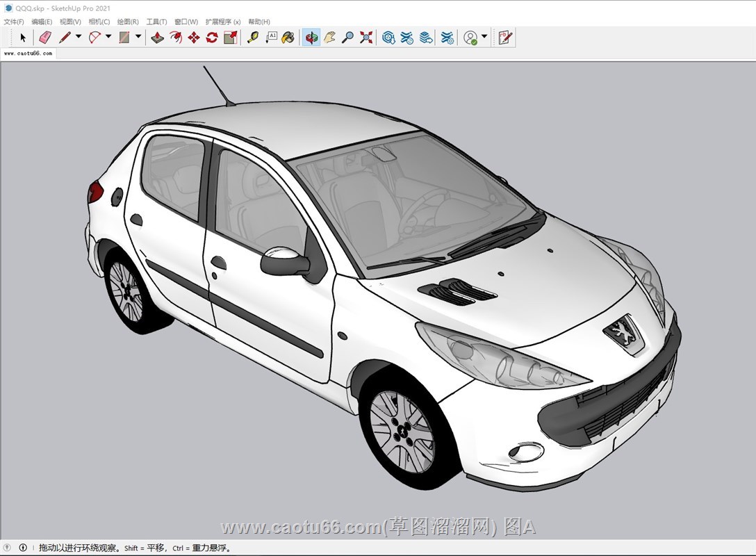756x556 pixels.
Task: Select the Paint Bucket tool
Action: pos(288,38)
